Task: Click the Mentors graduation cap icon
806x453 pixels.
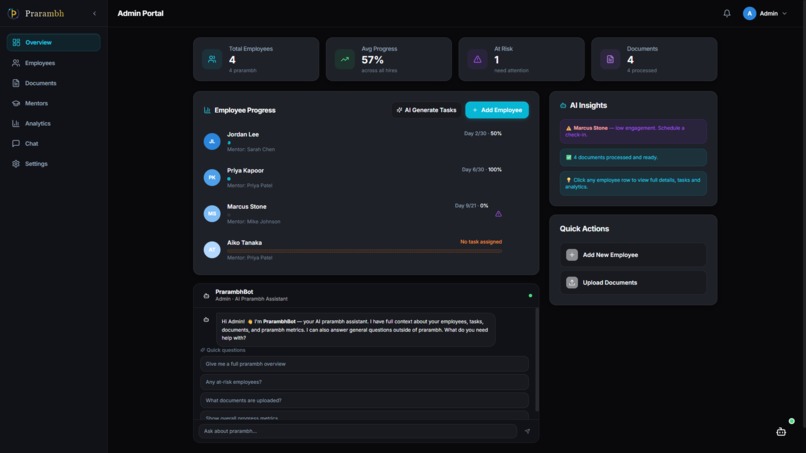Action: click(x=16, y=103)
